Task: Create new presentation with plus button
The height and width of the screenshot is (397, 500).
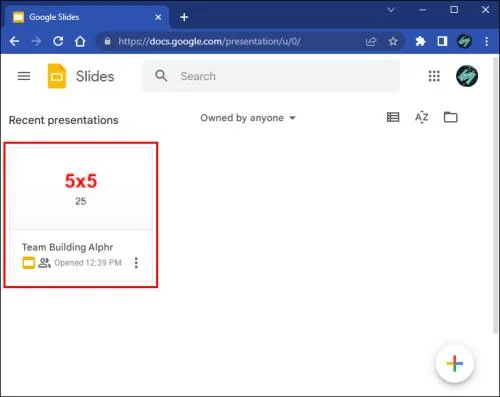Action: click(455, 363)
